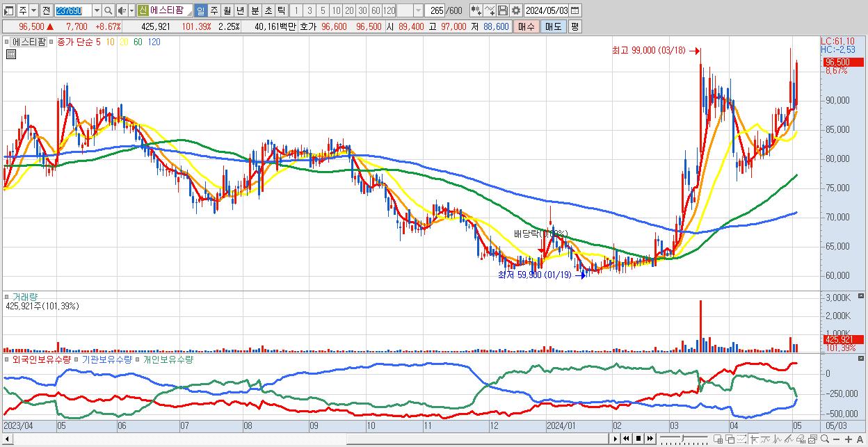The width and height of the screenshot is (868, 447).
Task: Select the 년 yearly period toggle
Action: coord(240,10)
